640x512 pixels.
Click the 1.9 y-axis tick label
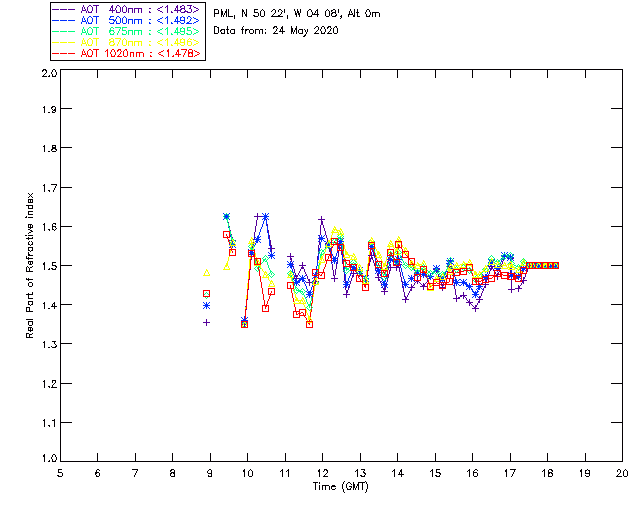click(49, 109)
